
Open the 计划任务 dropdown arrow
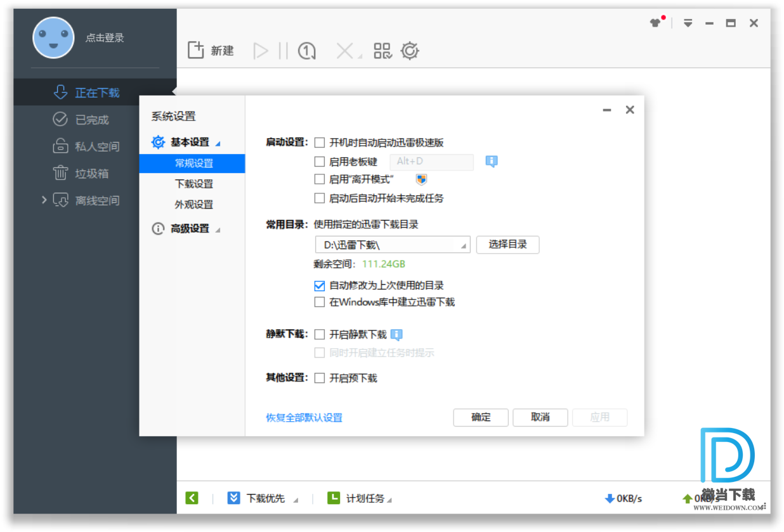389,500
